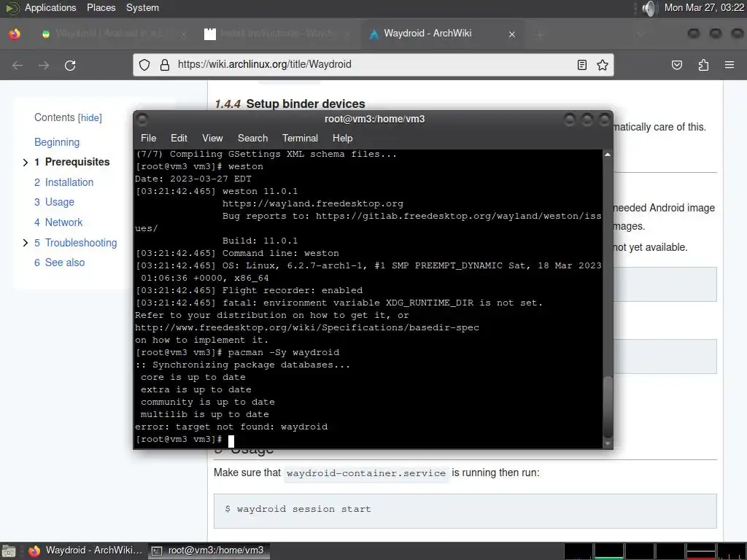Open the terminal Edit menu
This screenshot has height=560, width=747.
tap(179, 138)
